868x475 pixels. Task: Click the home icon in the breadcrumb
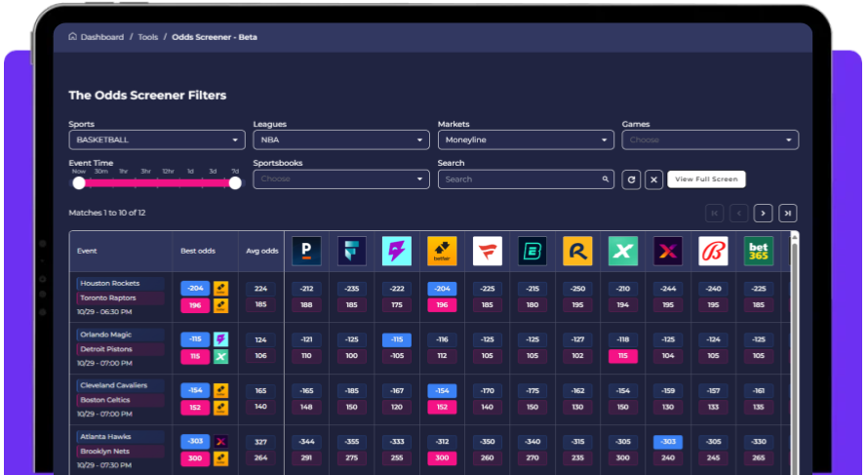[x=72, y=36]
